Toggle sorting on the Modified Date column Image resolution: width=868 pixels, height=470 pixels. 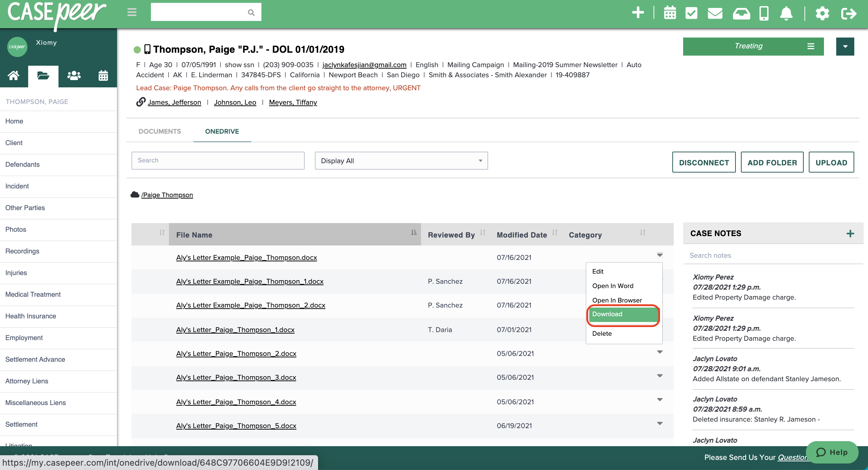555,233
